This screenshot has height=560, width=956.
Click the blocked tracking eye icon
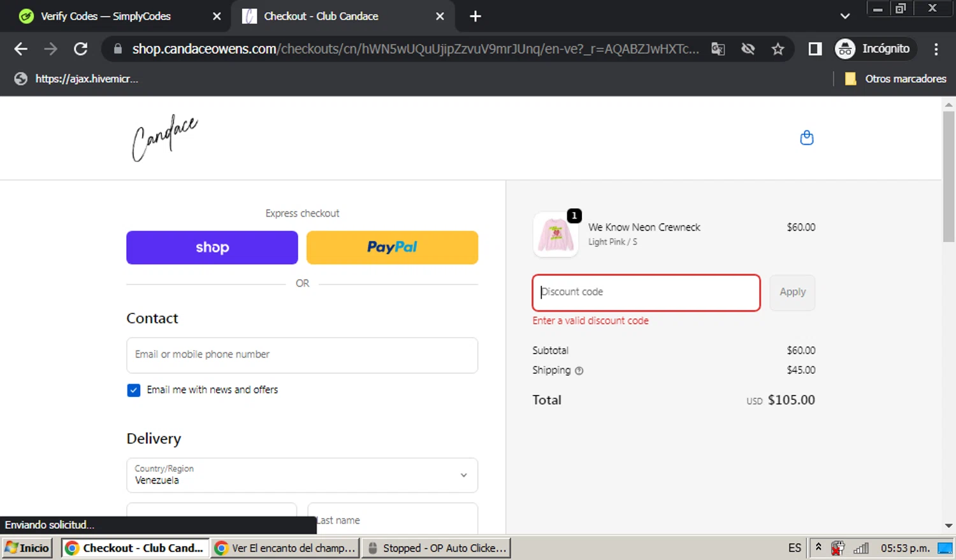pos(748,49)
